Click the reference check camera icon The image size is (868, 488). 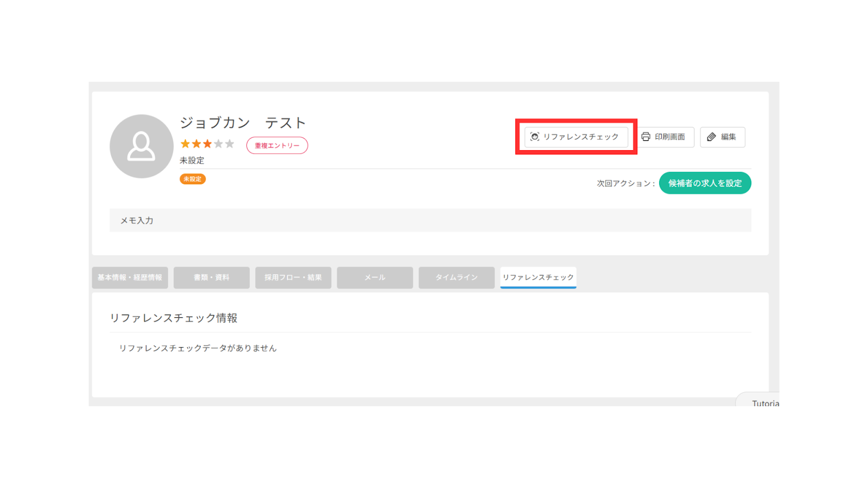(534, 137)
